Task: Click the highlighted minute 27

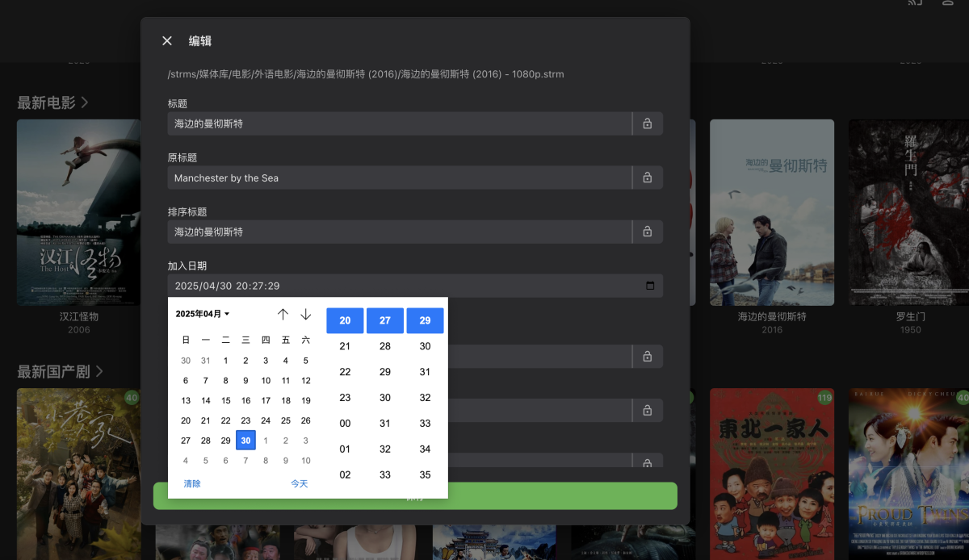Action: 385,320
